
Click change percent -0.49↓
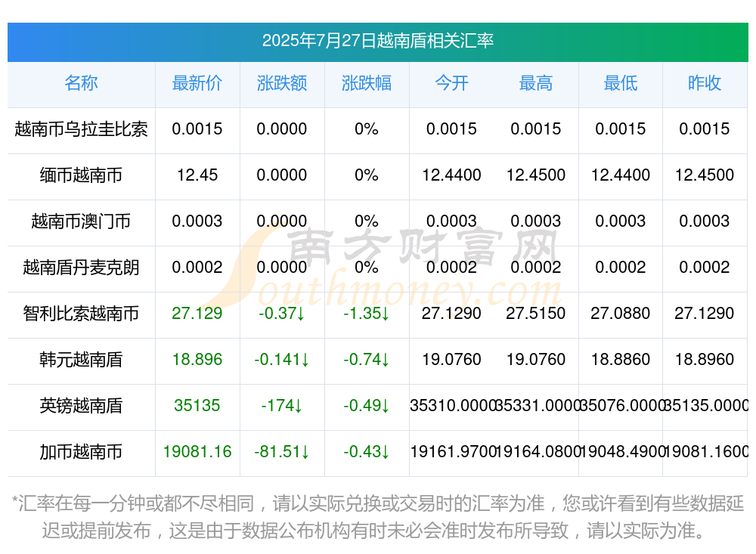point(367,406)
